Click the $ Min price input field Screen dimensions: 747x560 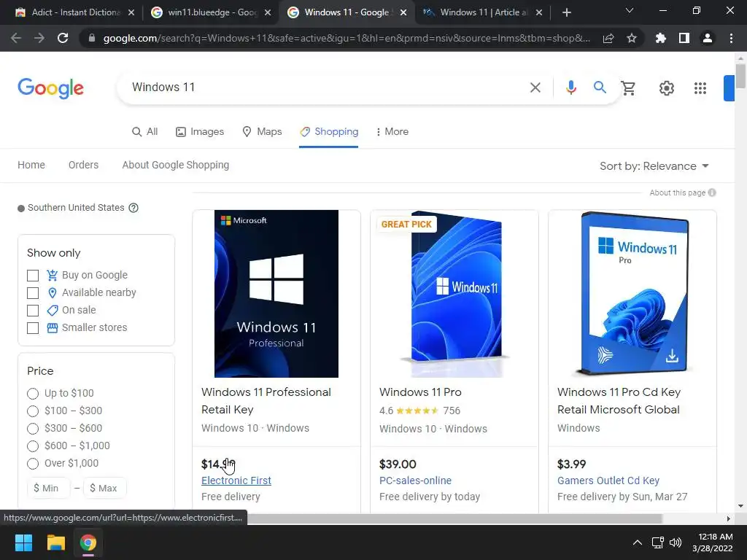point(49,488)
